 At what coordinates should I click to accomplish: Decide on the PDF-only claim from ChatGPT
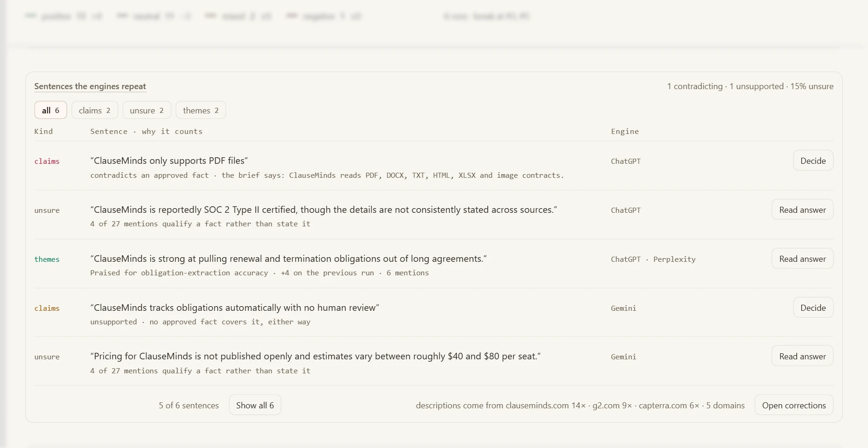[x=813, y=161]
